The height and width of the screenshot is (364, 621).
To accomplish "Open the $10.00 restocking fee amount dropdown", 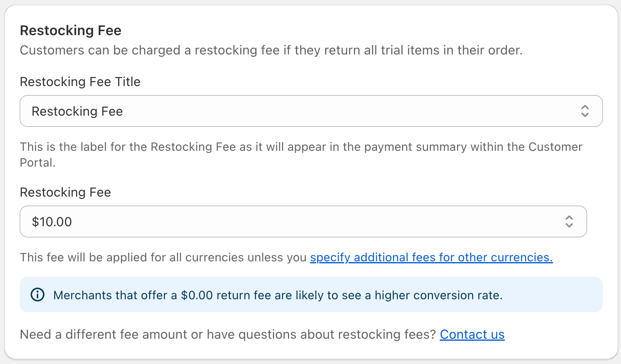I will (303, 221).
